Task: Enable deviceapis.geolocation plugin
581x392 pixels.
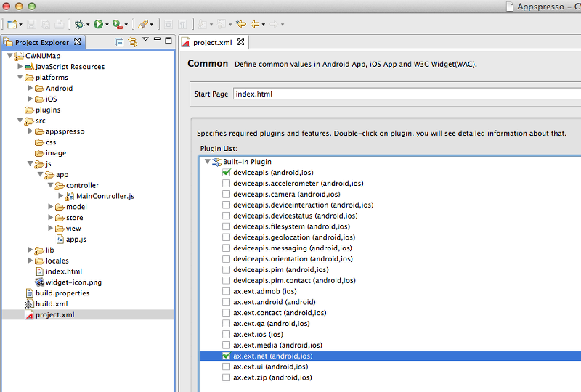Action: pos(226,237)
